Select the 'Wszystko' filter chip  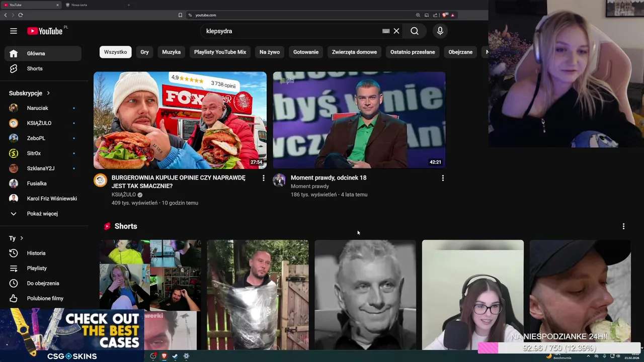click(115, 52)
